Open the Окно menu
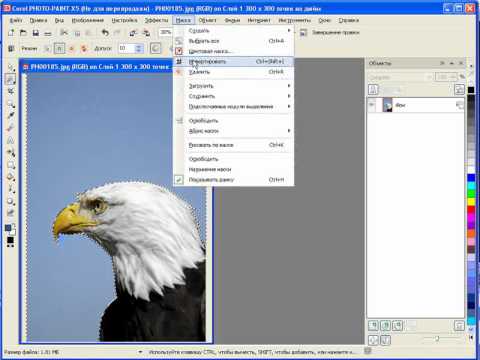 pyautogui.click(x=324, y=20)
